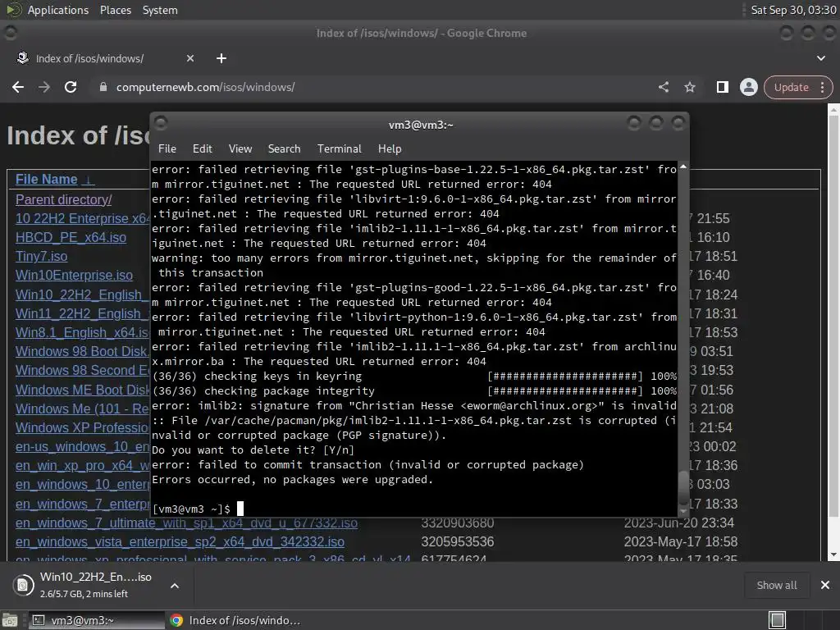Open en_windows_7_enterprise link
Image resolution: width=840 pixels, height=630 pixels.
coord(83,504)
